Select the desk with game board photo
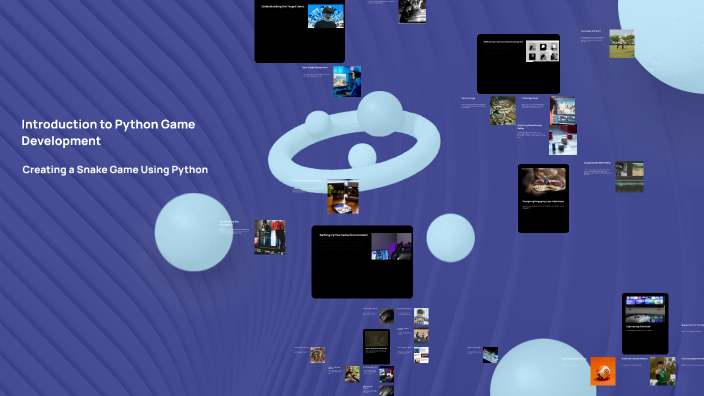This screenshot has width=704, height=396. point(343,196)
